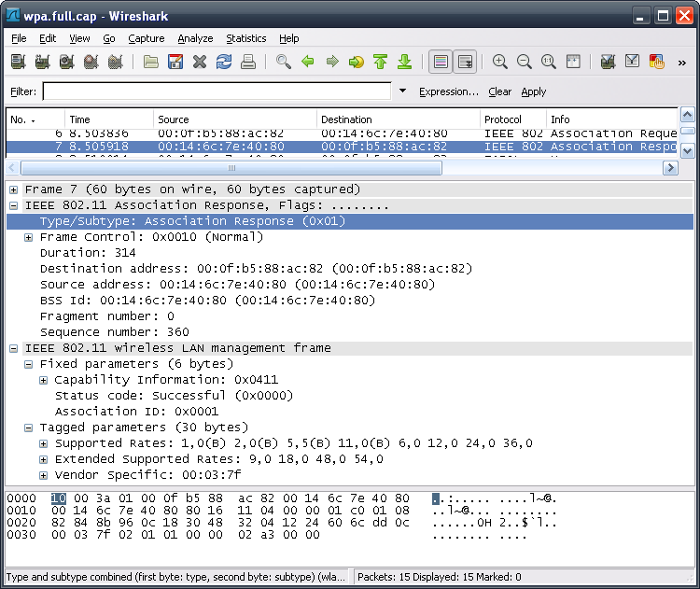
Task: Select packet 6 Association Request row
Action: click(x=342, y=133)
